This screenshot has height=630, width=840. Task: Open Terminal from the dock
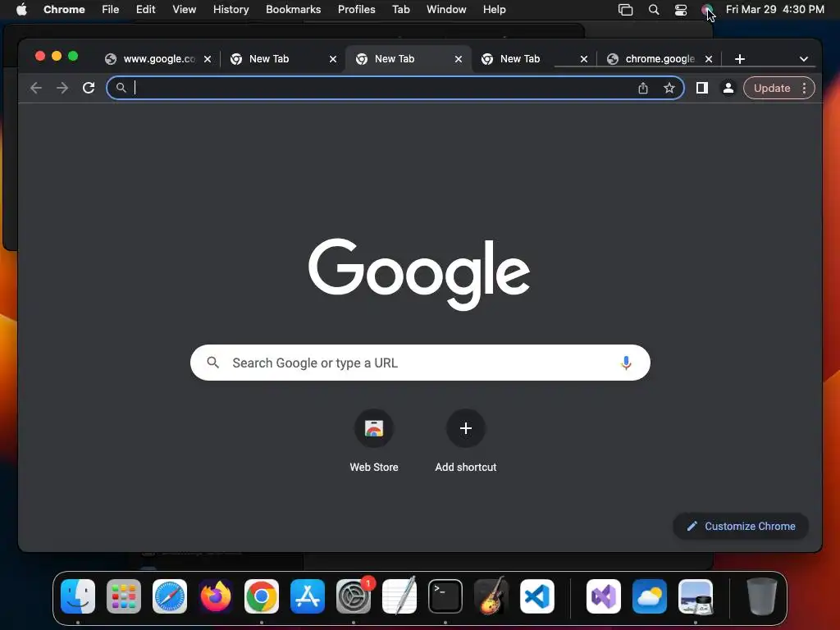[445, 596]
